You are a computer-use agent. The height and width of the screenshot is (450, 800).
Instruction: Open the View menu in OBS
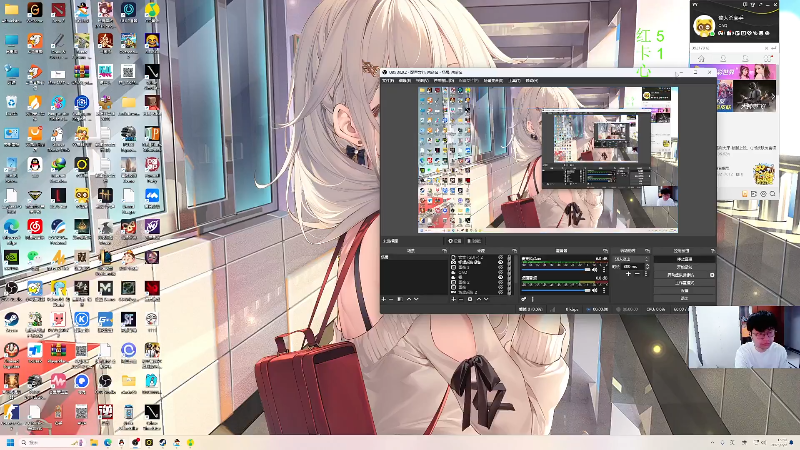[x=422, y=80]
